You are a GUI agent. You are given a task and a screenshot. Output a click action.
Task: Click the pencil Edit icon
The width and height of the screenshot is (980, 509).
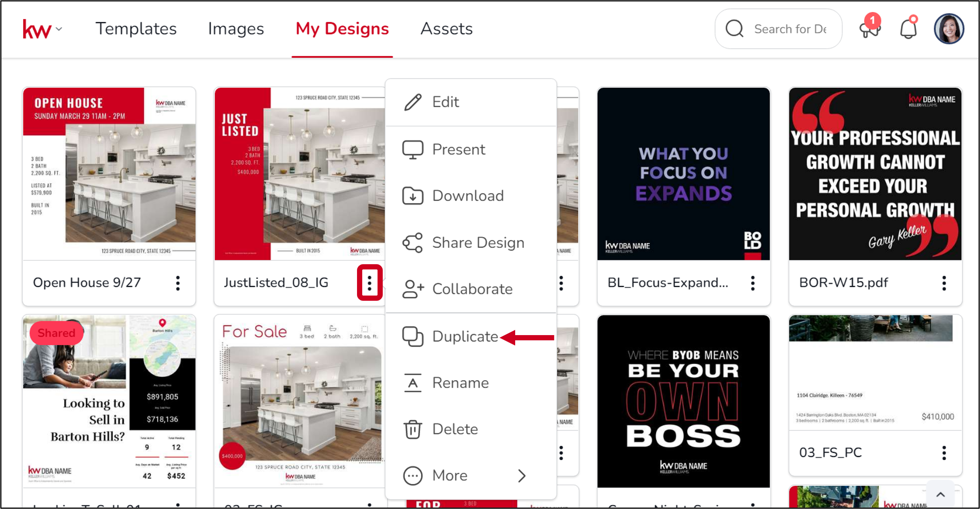(413, 102)
